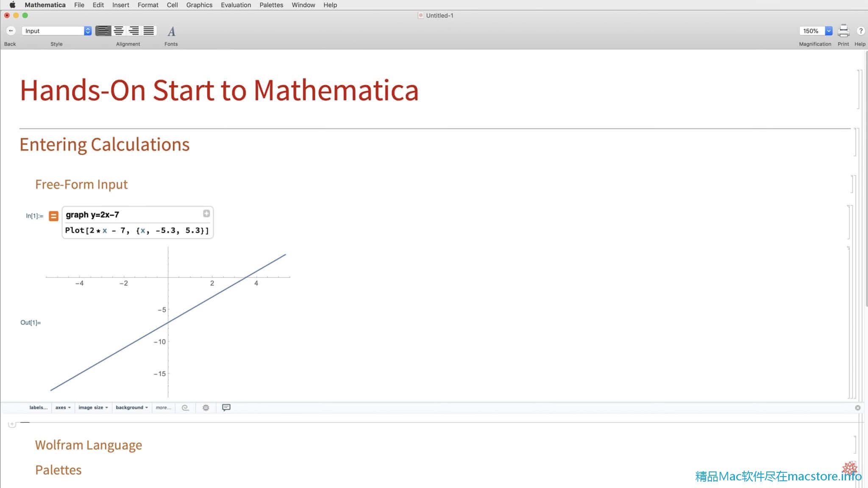Select the Entering Calculations cell bracket
The width and height of the screenshot is (868, 488).
click(856, 142)
